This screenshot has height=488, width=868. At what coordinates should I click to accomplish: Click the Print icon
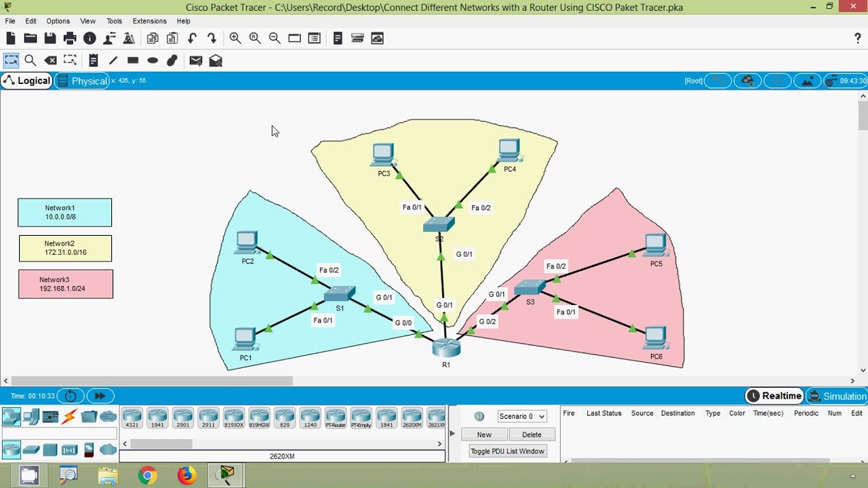[x=70, y=39]
